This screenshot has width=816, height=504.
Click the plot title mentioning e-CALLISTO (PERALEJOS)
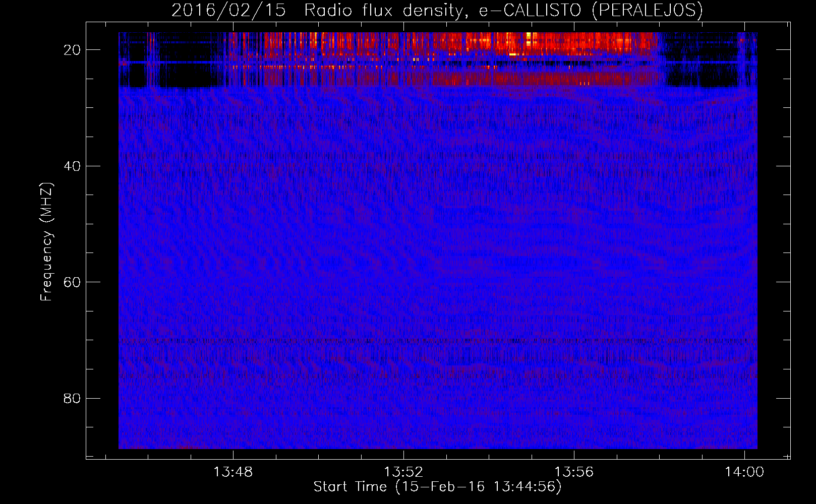click(x=437, y=10)
